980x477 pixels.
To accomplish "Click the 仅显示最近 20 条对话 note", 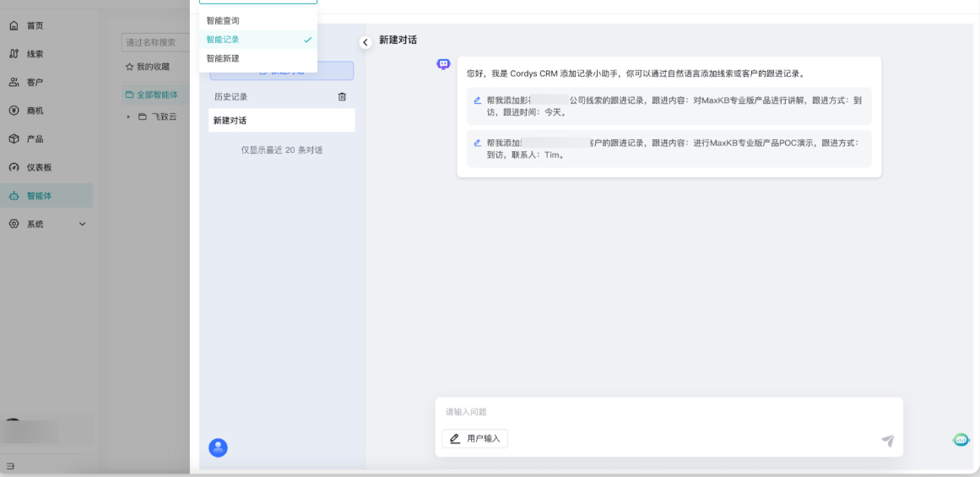I will point(282,150).
